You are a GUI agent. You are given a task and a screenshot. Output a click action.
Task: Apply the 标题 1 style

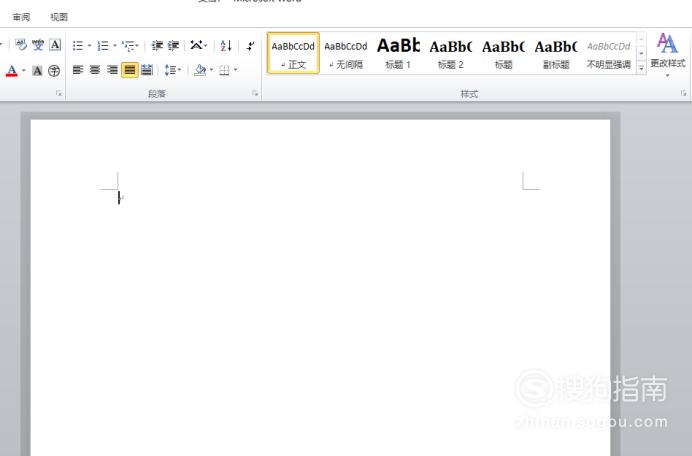[x=398, y=53]
